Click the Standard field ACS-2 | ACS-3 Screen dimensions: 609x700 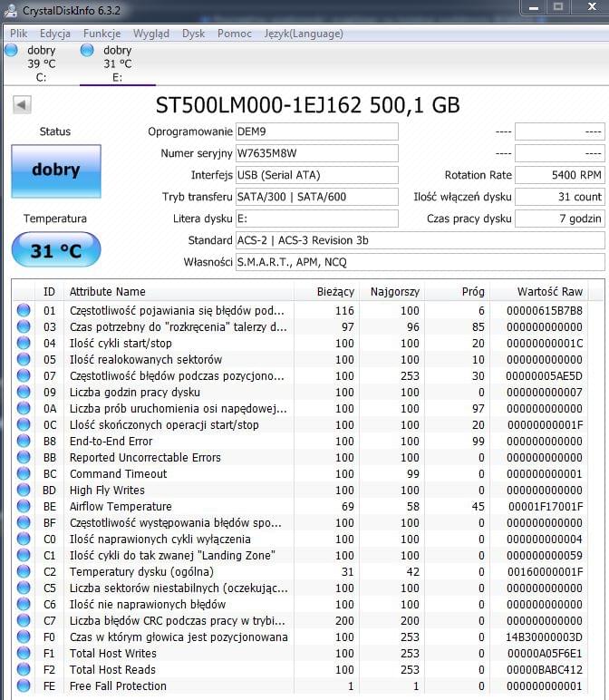click(x=420, y=240)
